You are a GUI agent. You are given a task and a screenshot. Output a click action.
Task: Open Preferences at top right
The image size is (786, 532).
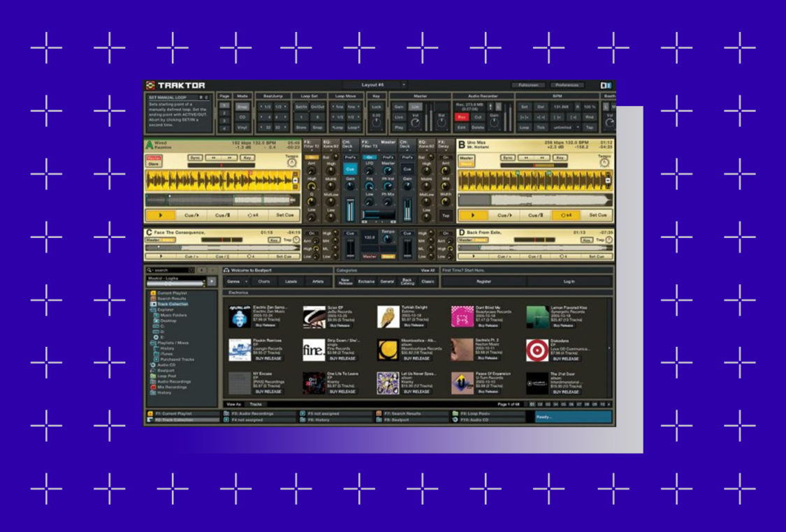point(566,84)
